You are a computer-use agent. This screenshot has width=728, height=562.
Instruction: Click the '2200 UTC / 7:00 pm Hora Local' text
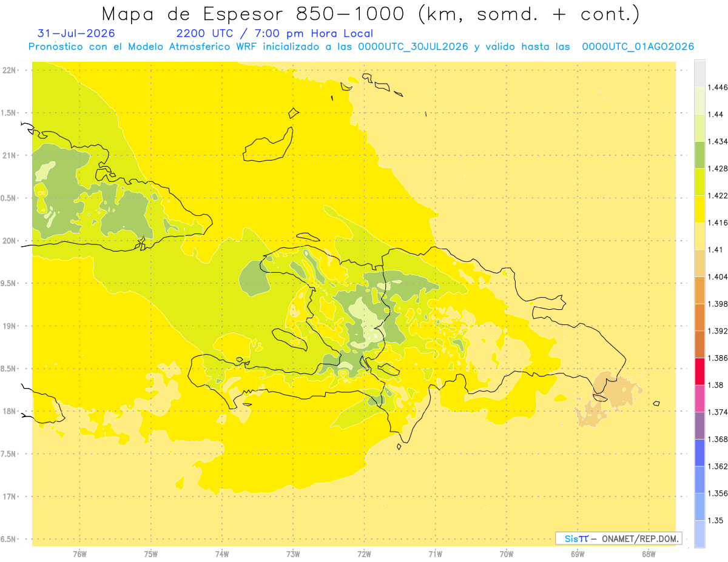(274, 33)
